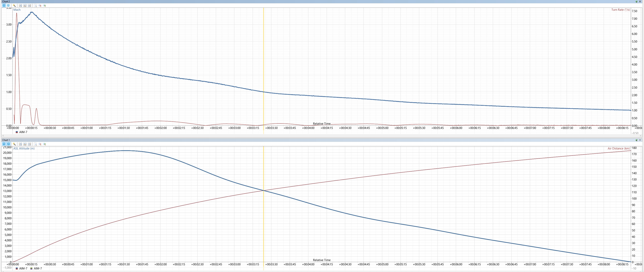
Task: Pin the Chart 1 panel
Action: [x=636, y=140]
